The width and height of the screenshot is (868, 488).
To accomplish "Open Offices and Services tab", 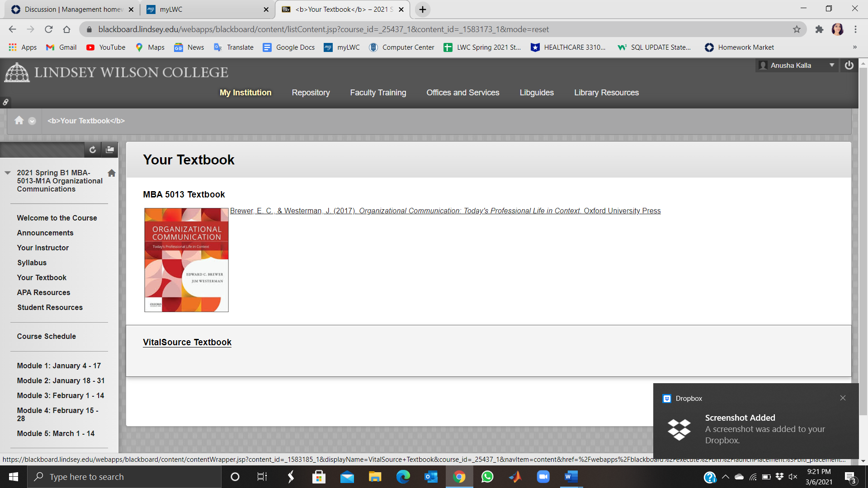I will 462,93.
